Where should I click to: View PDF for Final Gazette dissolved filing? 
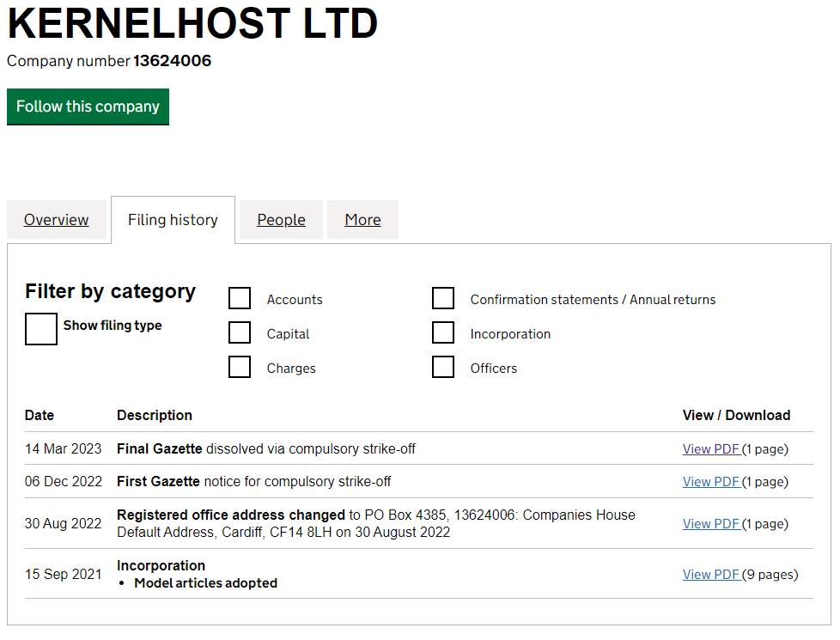pyautogui.click(x=711, y=449)
